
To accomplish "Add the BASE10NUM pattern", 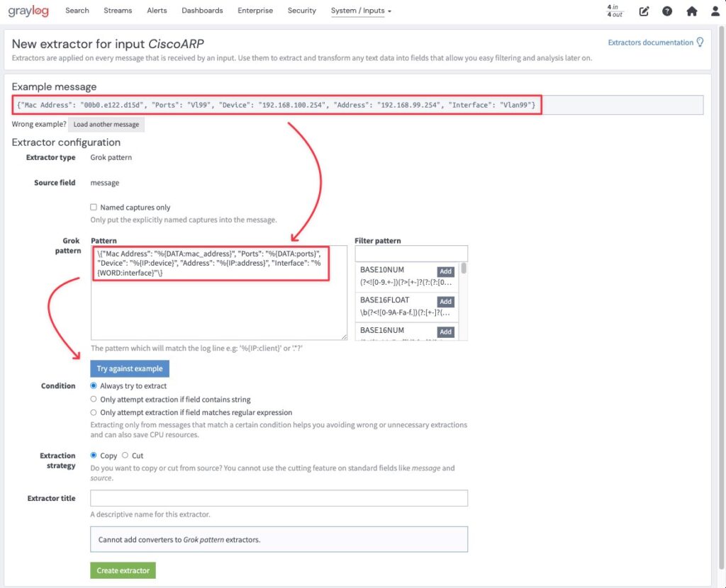I will [445, 271].
